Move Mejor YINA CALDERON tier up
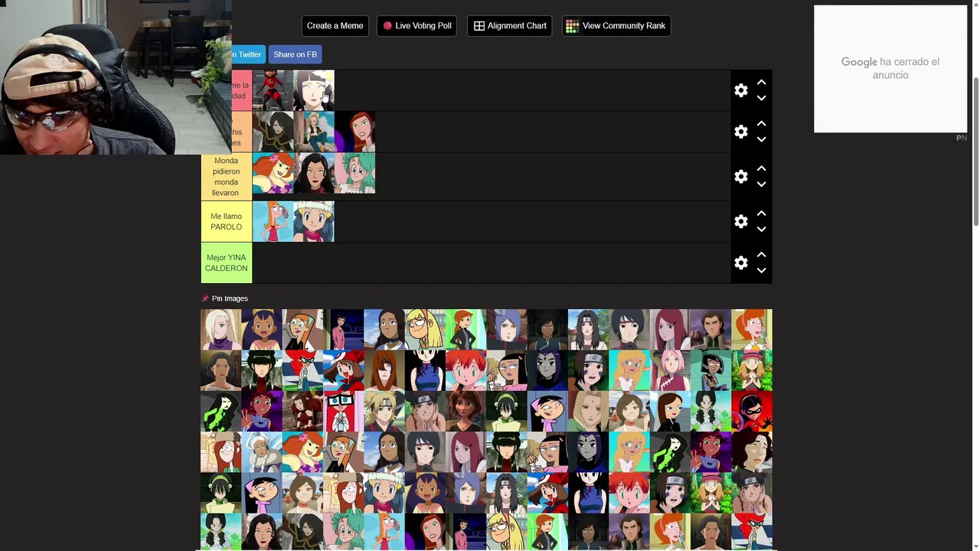 point(761,254)
